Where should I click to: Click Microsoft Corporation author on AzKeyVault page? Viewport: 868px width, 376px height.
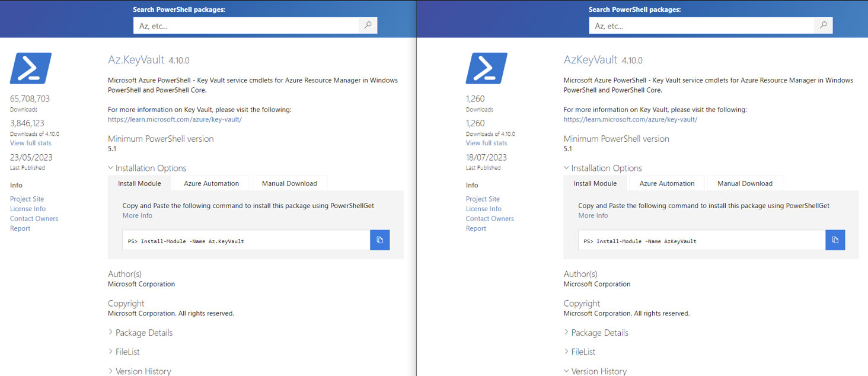pos(597,284)
